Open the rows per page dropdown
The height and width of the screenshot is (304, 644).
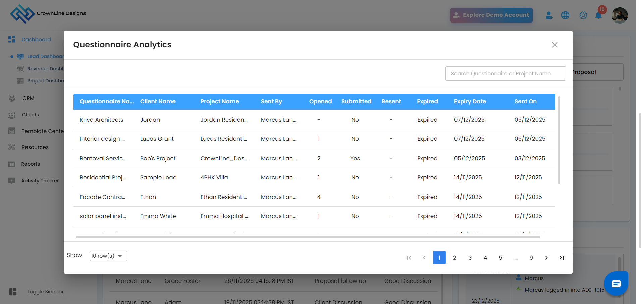point(108,256)
